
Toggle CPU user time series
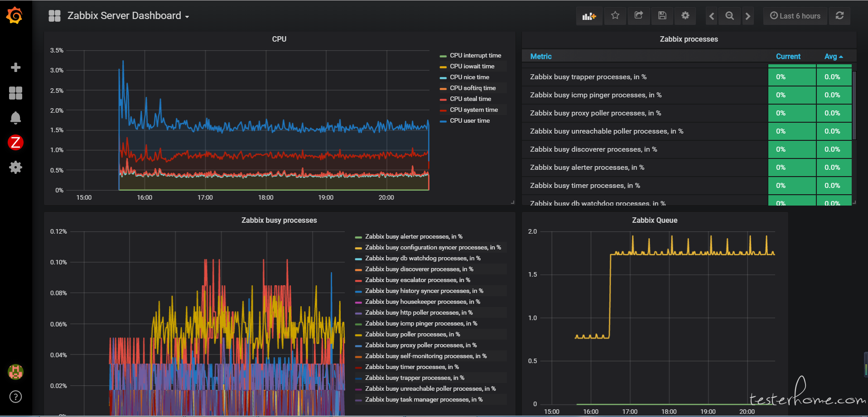(470, 120)
